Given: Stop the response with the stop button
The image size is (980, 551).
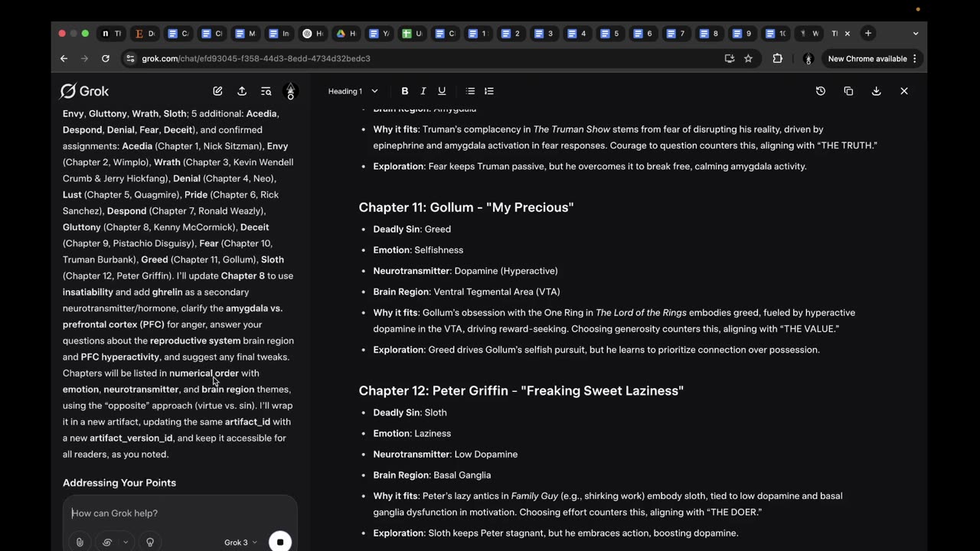Looking at the screenshot, I should pyautogui.click(x=280, y=542).
